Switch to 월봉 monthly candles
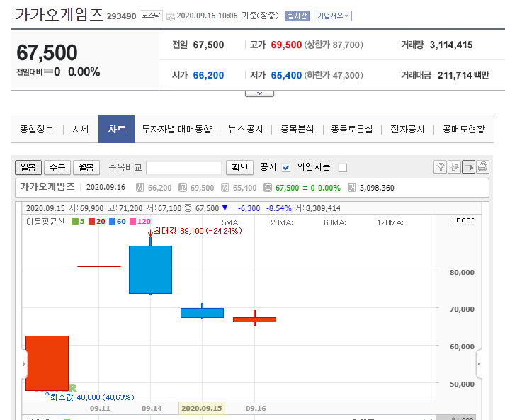Screen dimensions: 505x420 [86, 167]
